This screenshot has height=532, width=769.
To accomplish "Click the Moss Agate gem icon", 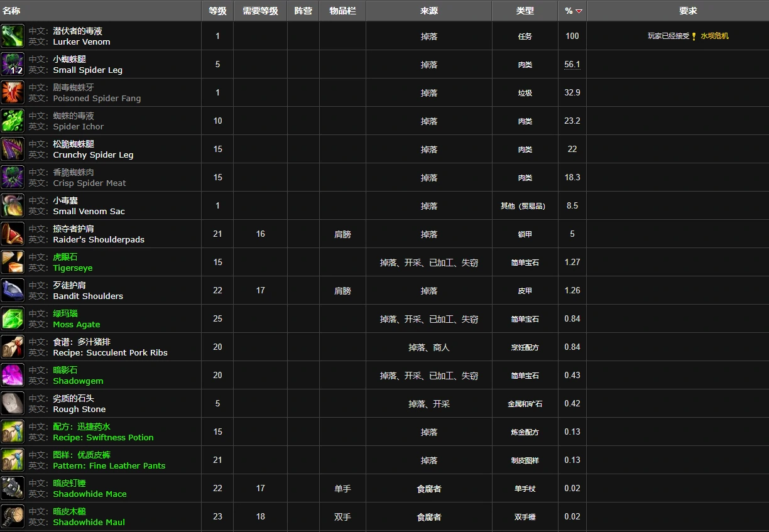I will point(13,318).
